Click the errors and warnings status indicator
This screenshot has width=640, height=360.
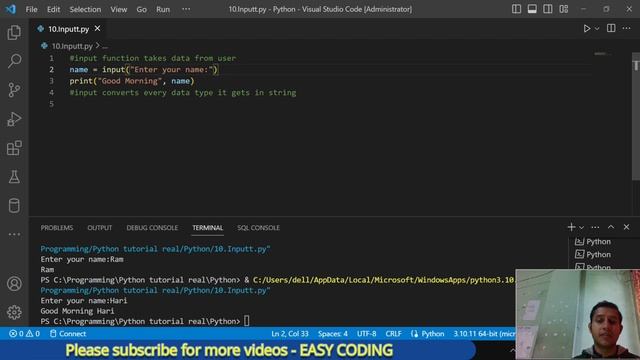point(24,333)
